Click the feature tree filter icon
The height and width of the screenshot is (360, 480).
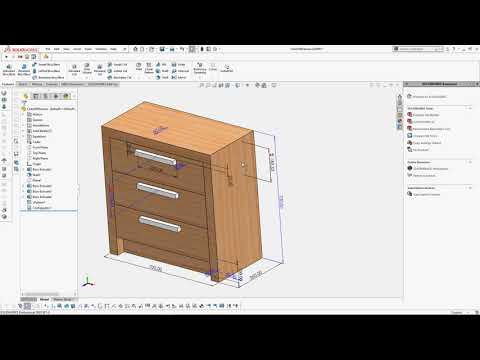[x=24, y=102]
